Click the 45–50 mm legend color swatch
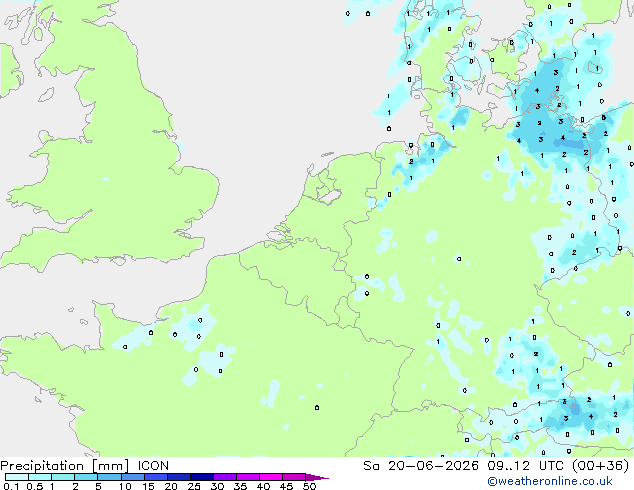Screen dimensions: 634x490 (x=294, y=477)
